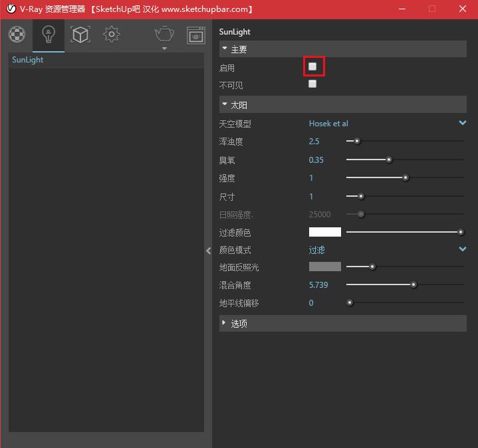Click the 臭氧 value field 0.35
The image size is (478, 448).
click(316, 160)
